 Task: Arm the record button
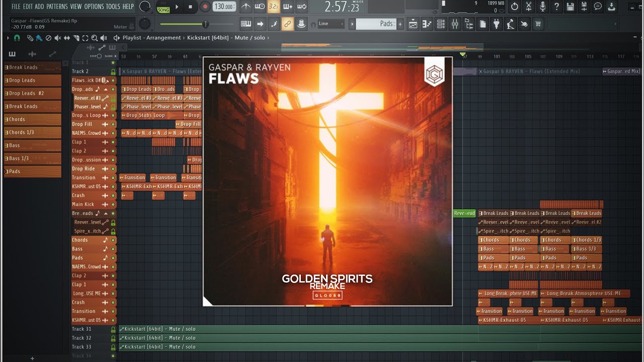[x=205, y=7]
